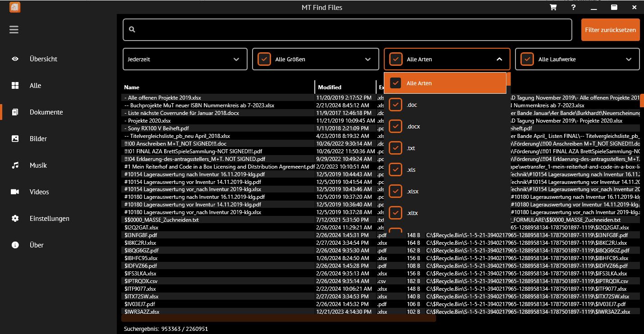Click the Einstellungen gear icon
The image size is (644, 334).
[x=15, y=219]
